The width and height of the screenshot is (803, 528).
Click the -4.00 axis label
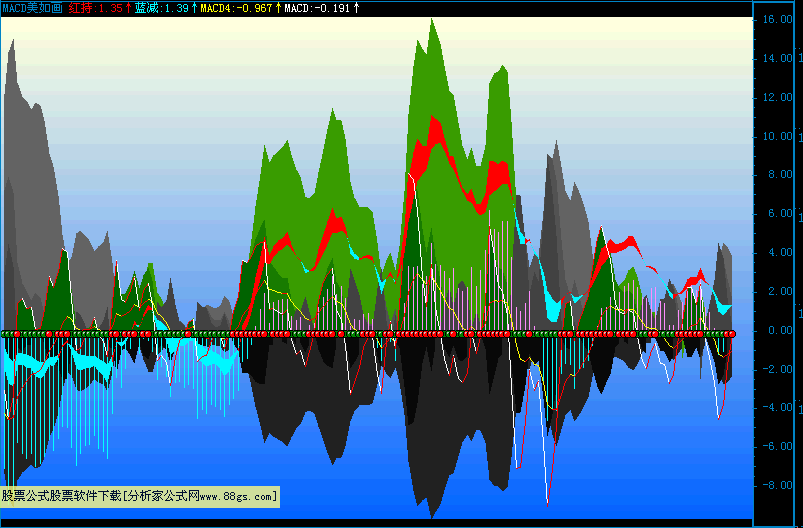pyautogui.click(x=777, y=408)
